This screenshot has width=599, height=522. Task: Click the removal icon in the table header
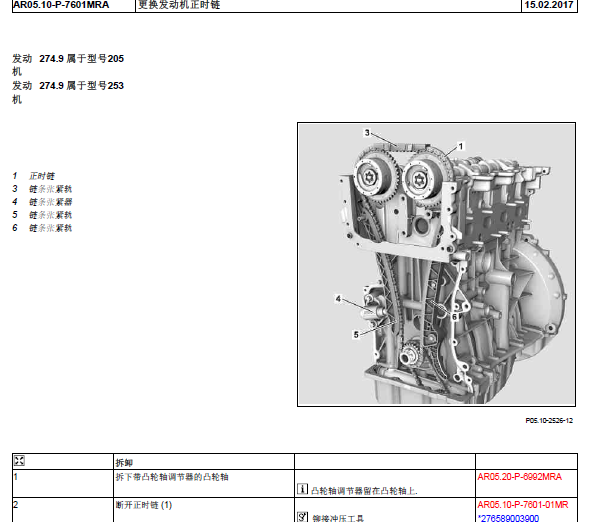(19, 460)
